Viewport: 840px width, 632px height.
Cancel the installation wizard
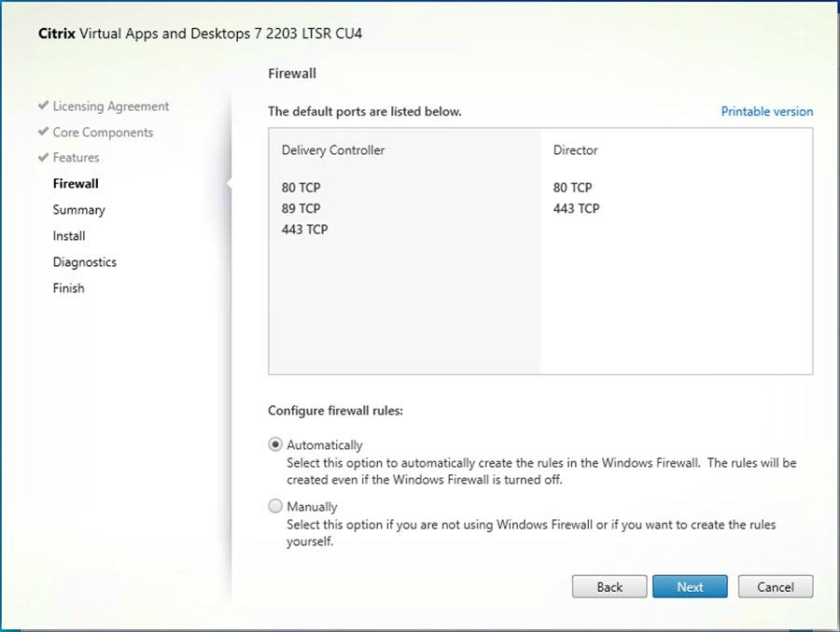click(775, 586)
